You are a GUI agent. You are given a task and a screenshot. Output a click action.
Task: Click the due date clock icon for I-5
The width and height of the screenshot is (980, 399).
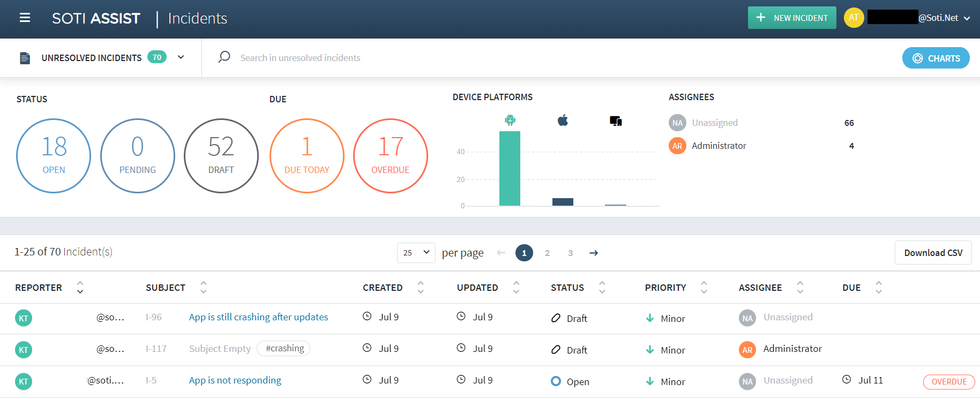click(847, 379)
